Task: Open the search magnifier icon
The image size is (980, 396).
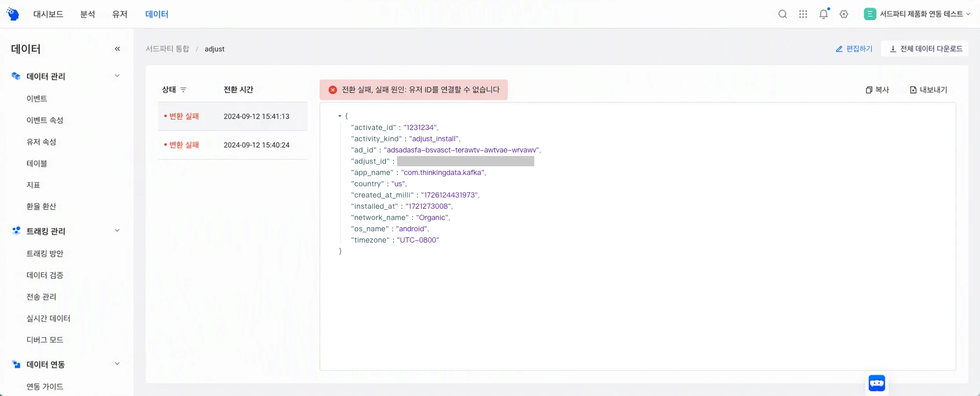Action: tap(782, 14)
